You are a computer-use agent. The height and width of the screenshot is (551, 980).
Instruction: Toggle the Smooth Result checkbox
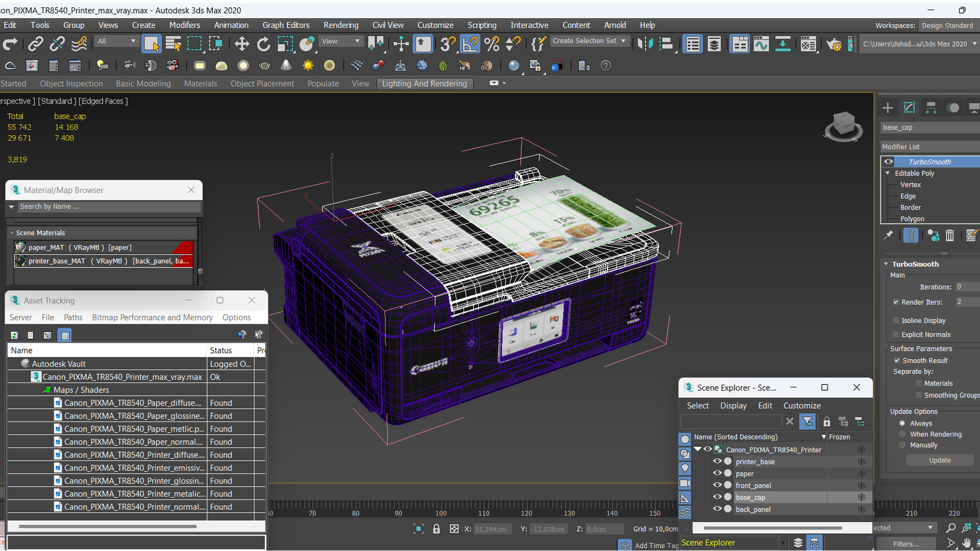point(897,360)
